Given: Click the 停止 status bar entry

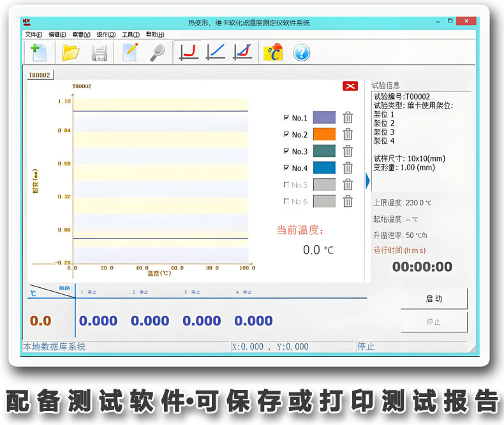Looking at the screenshot, I should pyautogui.click(x=366, y=347).
